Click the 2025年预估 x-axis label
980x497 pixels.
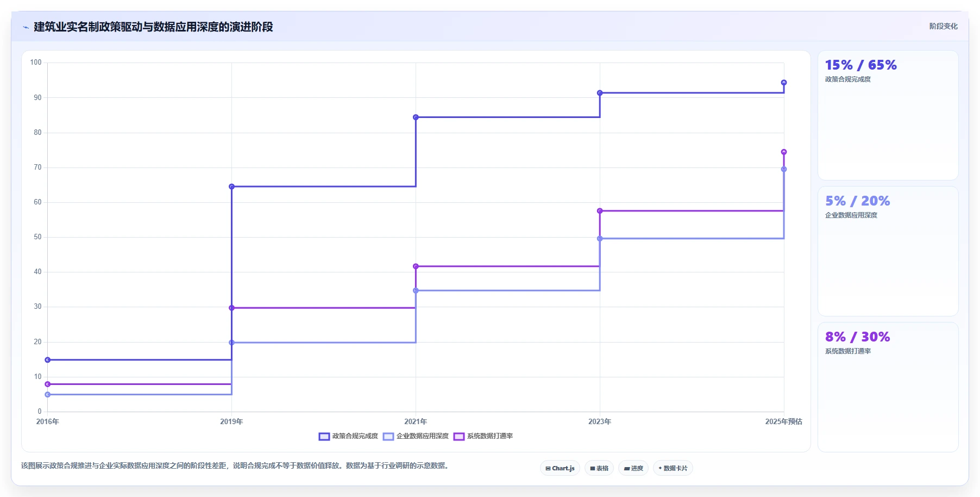[x=784, y=421]
